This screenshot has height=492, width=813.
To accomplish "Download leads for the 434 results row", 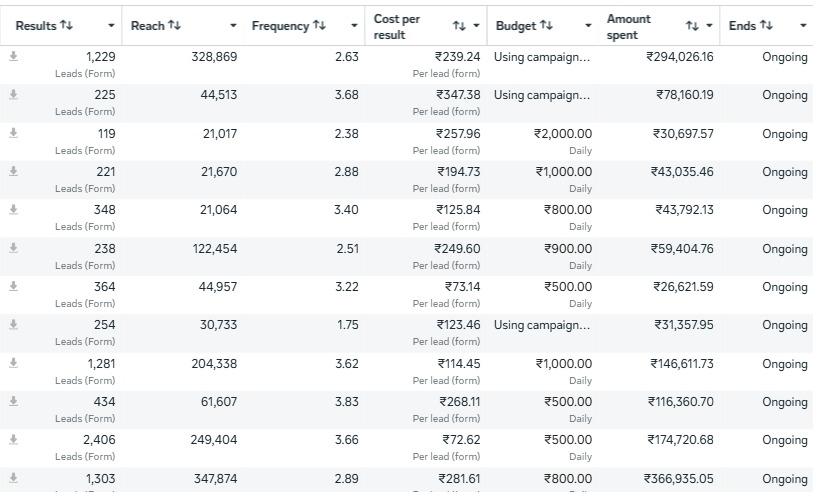I will [x=13, y=401].
